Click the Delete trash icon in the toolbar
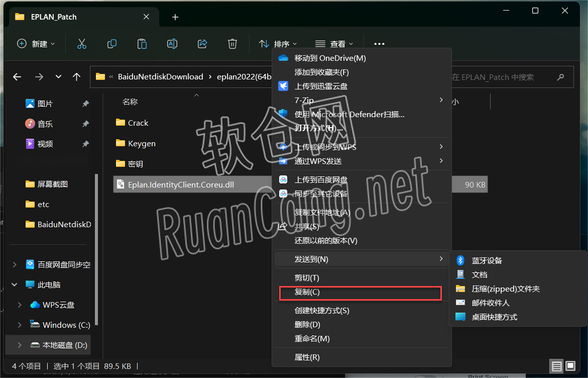 point(232,44)
